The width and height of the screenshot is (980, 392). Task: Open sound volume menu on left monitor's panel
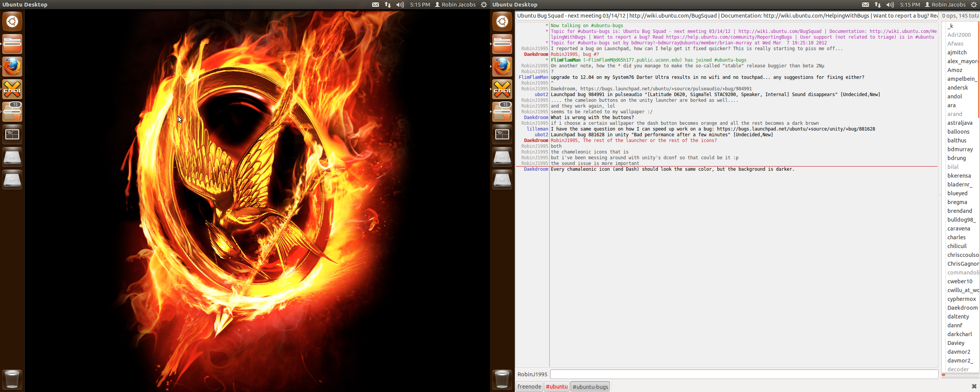pos(400,5)
